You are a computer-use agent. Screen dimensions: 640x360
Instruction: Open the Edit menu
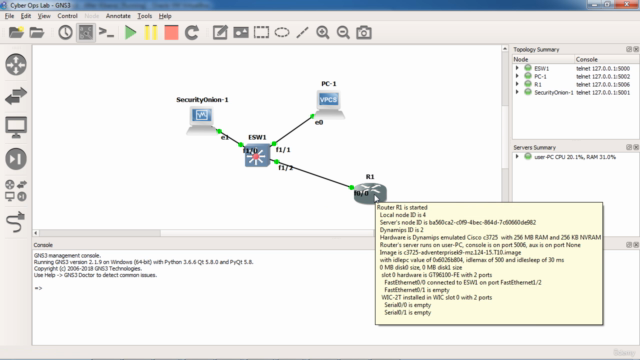[x=26, y=16]
